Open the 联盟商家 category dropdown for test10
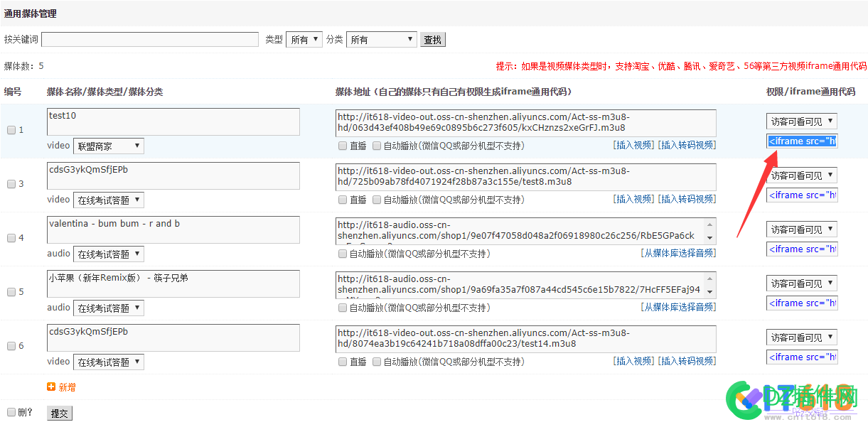The width and height of the screenshot is (868, 427). (108, 145)
